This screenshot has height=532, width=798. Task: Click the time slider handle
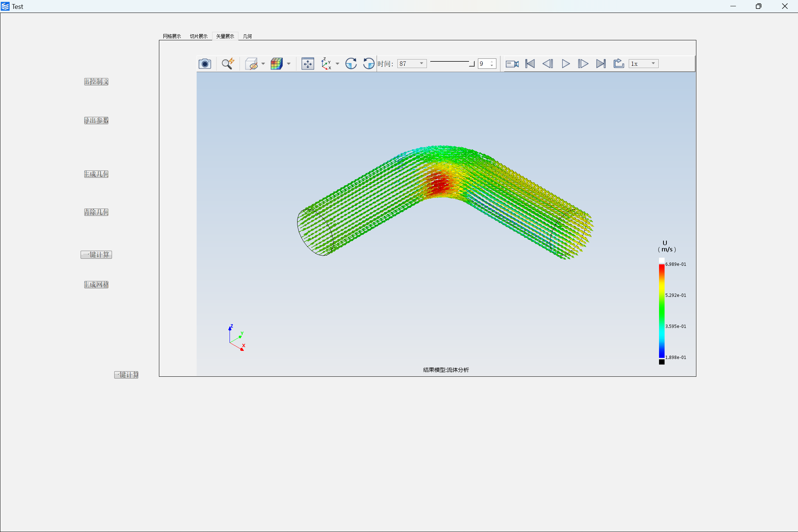472,64
